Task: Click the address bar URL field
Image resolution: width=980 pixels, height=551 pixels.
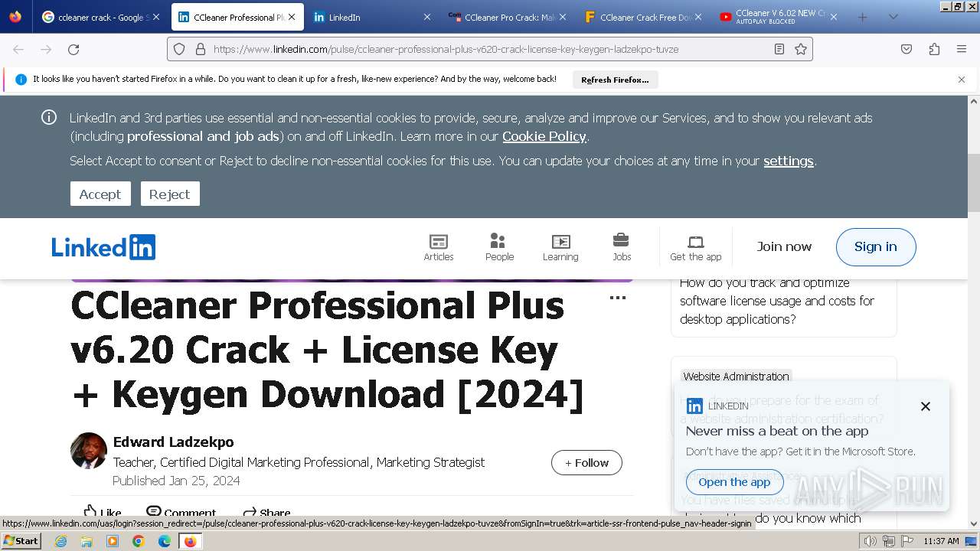Action: coord(490,49)
